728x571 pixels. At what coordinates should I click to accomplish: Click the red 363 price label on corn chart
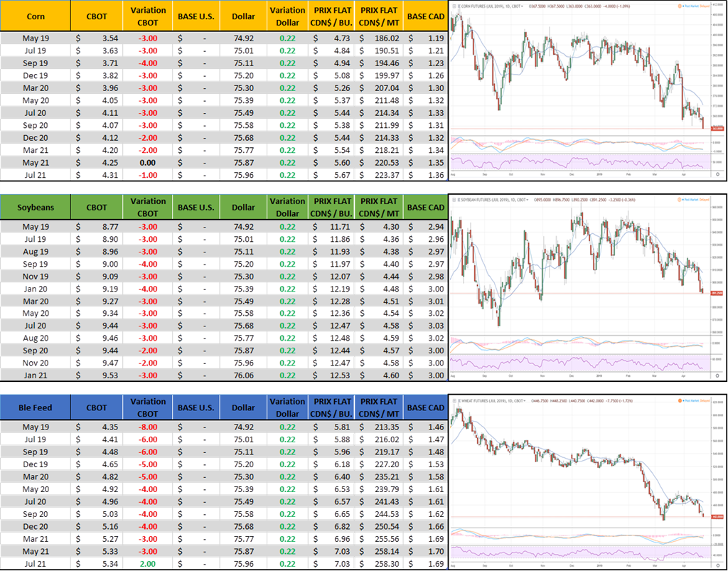tap(717, 129)
